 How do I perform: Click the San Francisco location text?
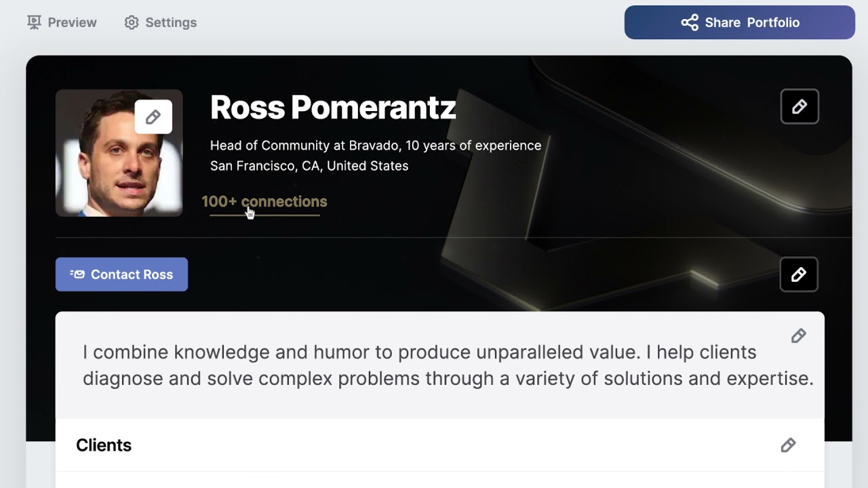coord(309,166)
